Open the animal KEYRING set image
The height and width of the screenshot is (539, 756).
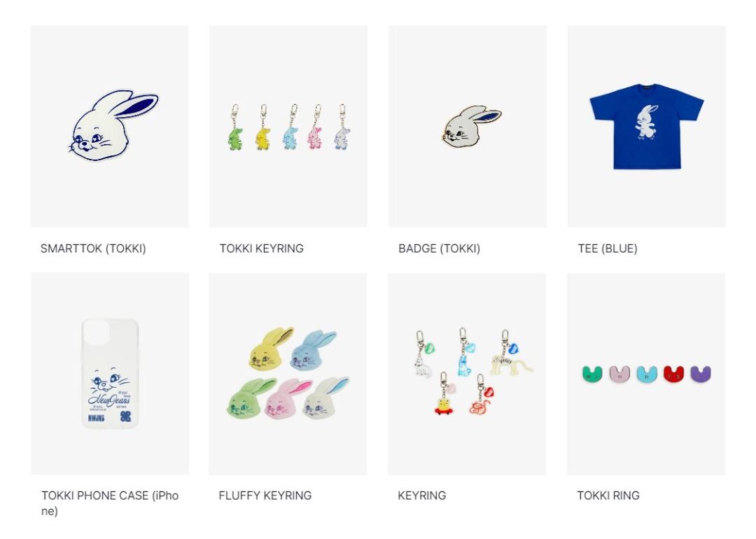tap(467, 374)
